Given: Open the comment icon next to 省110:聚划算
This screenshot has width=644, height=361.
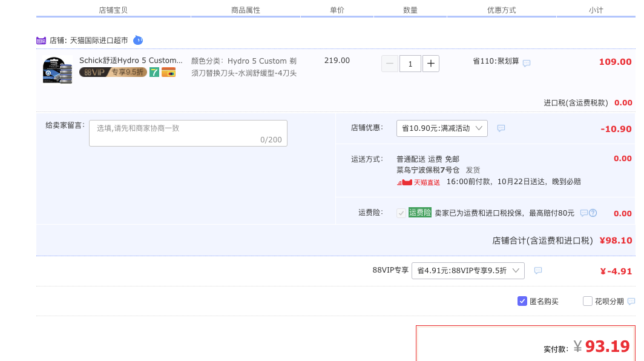Looking at the screenshot, I should 527,64.
